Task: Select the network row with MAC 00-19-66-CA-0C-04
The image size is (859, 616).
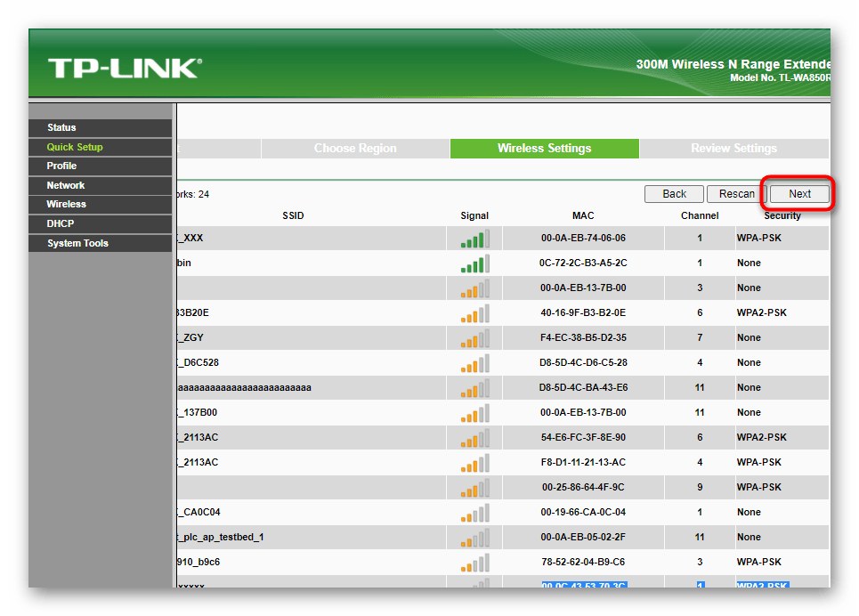Action: point(583,513)
